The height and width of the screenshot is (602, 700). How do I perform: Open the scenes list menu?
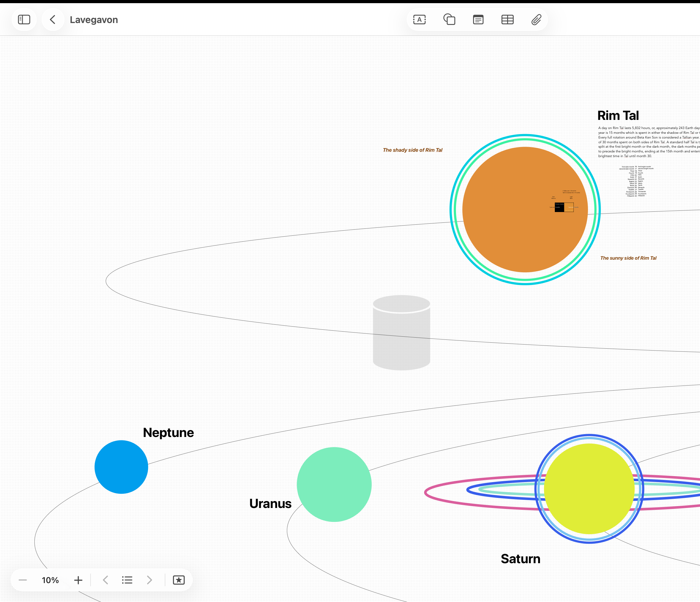click(127, 580)
